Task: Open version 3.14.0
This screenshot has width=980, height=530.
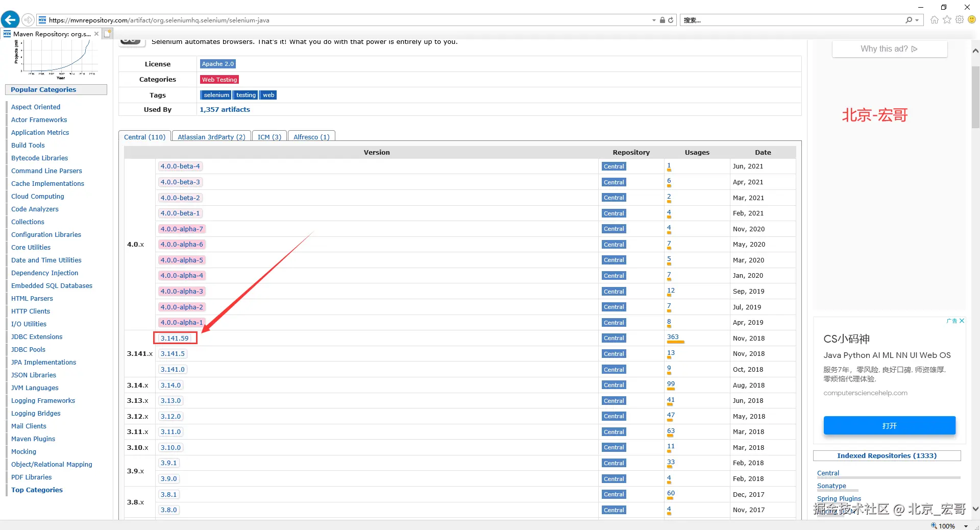Action: 170,386
